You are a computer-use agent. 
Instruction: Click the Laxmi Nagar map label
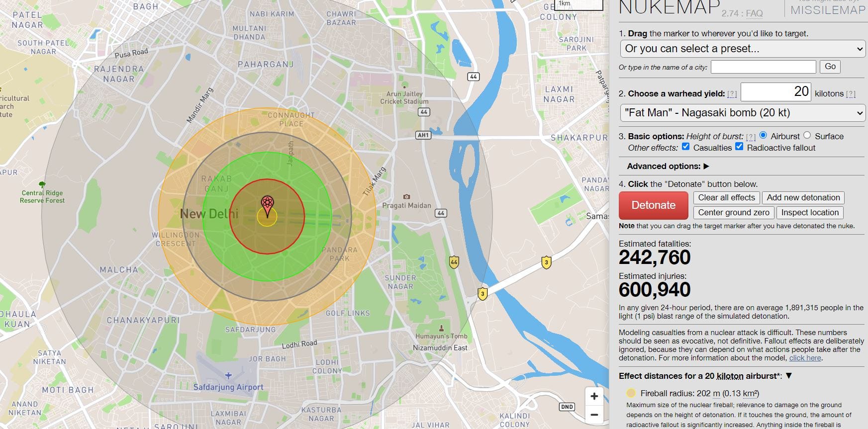pyautogui.click(x=559, y=94)
